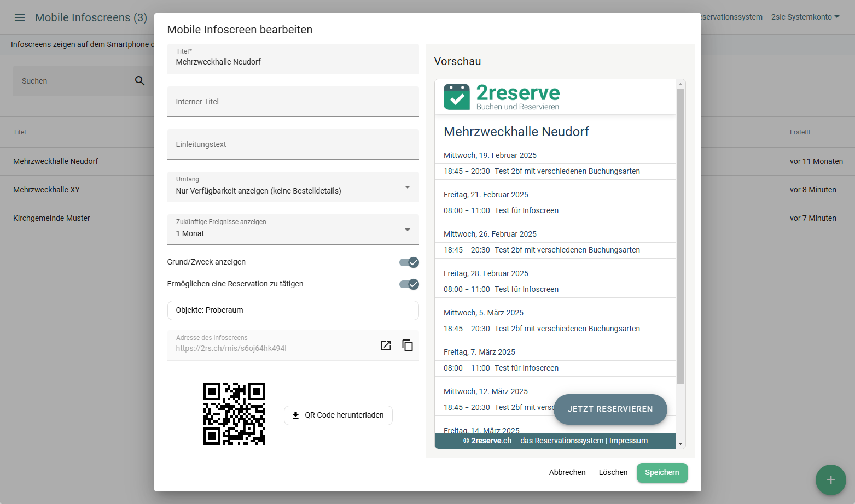Open the Impressum link in preview footer
The width and height of the screenshot is (855, 504).
629,441
